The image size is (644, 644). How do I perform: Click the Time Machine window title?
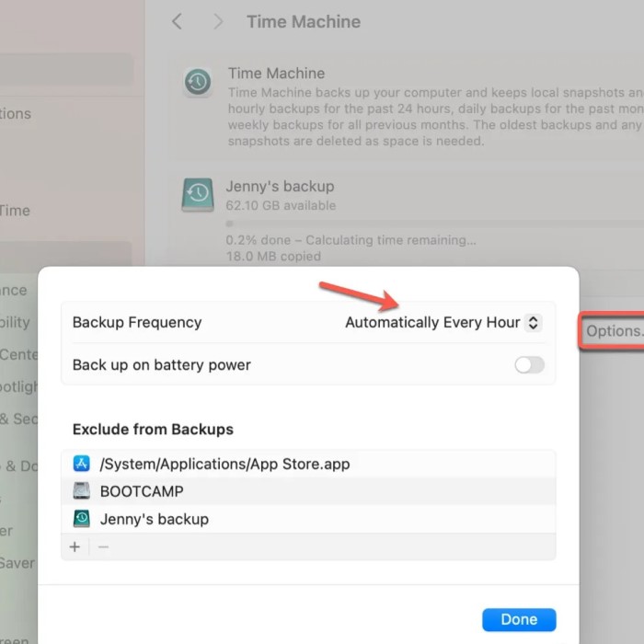click(304, 22)
